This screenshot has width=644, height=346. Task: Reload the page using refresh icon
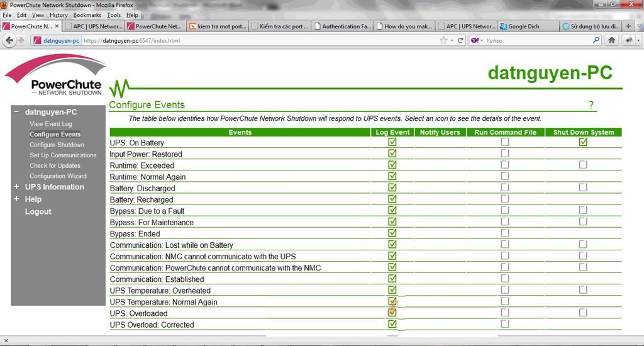[460, 40]
